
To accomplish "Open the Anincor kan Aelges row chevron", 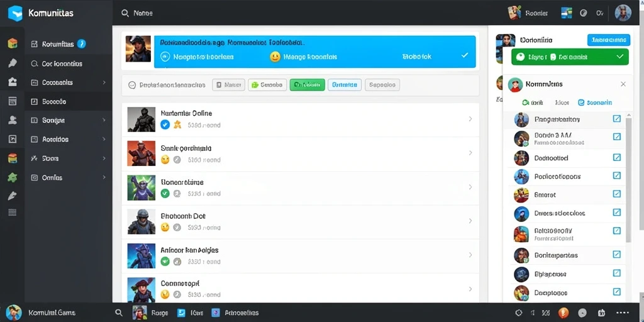I will (x=470, y=255).
